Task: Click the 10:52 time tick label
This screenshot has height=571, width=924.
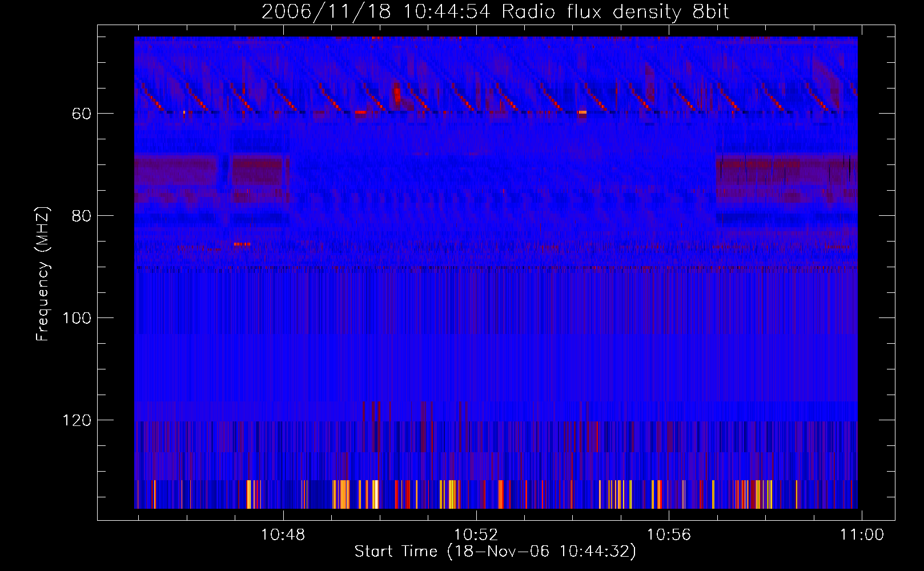Action: (x=476, y=534)
